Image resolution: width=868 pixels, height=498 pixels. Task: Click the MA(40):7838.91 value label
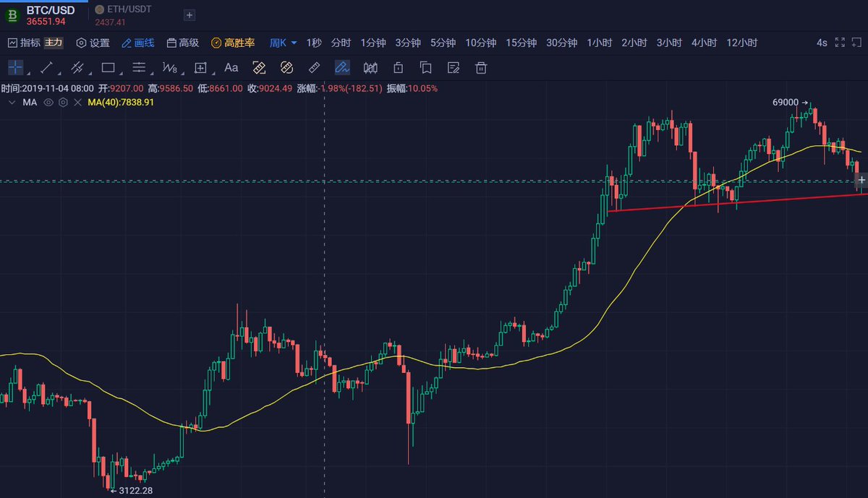click(121, 103)
